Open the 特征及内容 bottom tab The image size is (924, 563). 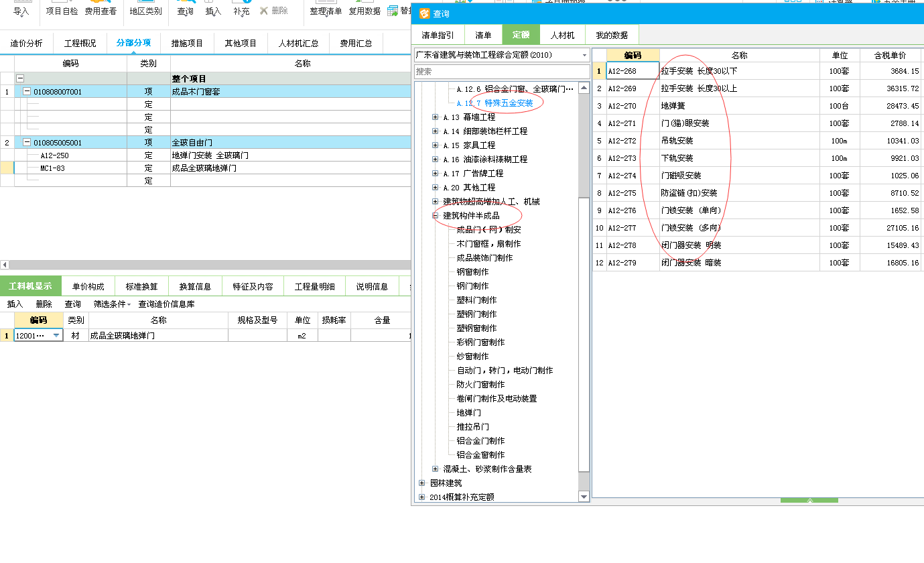[253, 286]
